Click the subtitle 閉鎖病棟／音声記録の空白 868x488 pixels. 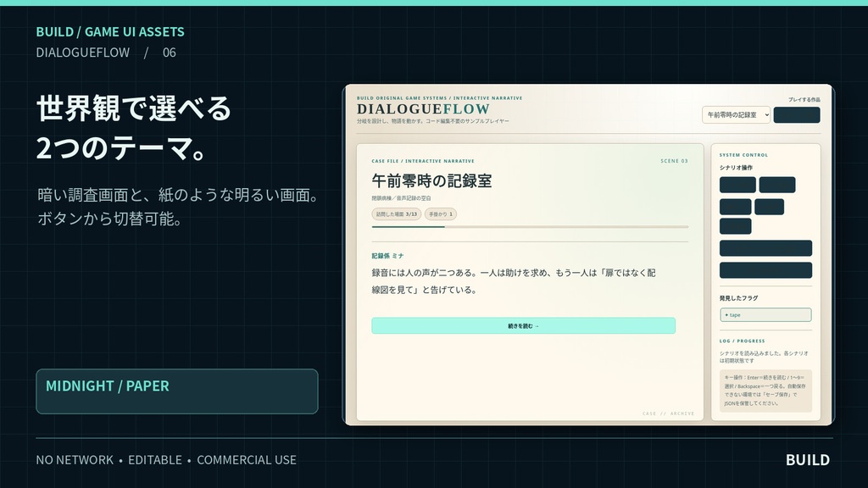(x=401, y=198)
